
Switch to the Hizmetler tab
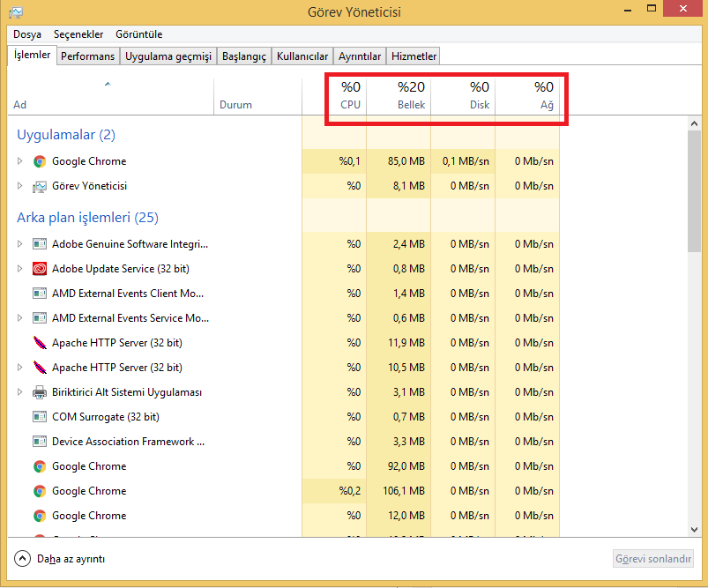[x=413, y=54]
